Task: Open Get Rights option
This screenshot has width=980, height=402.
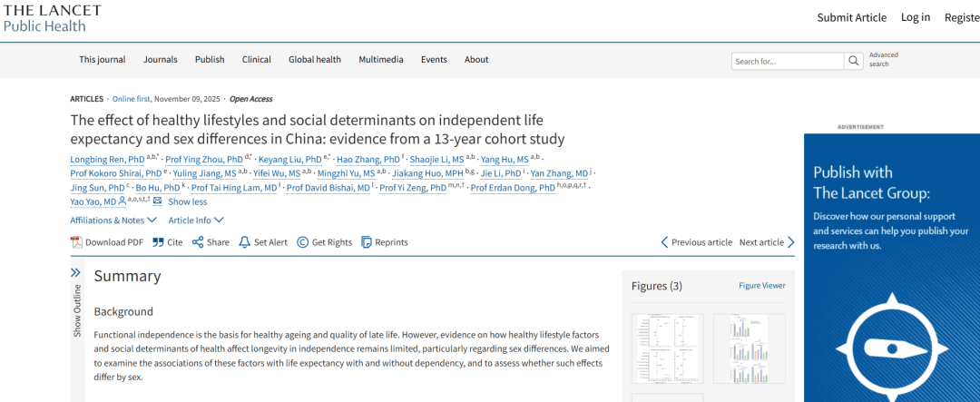Action: (x=325, y=242)
